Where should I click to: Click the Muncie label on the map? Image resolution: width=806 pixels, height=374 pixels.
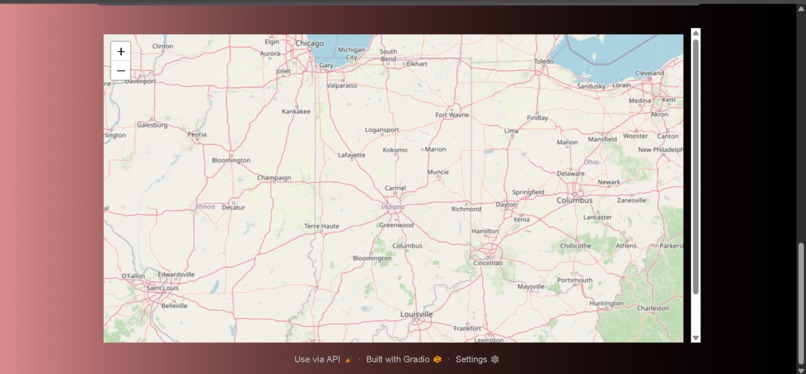click(x=438, y=172)
